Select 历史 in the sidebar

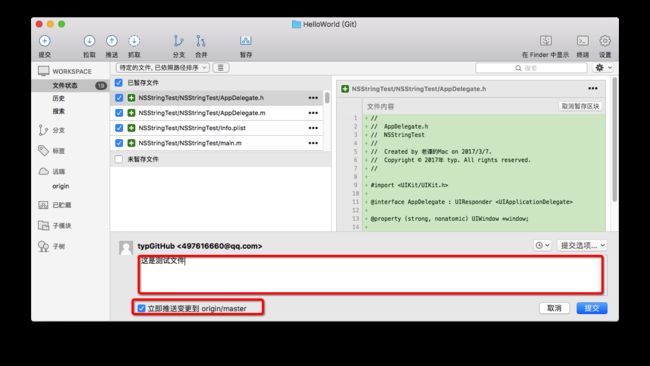tap(58, 98)
